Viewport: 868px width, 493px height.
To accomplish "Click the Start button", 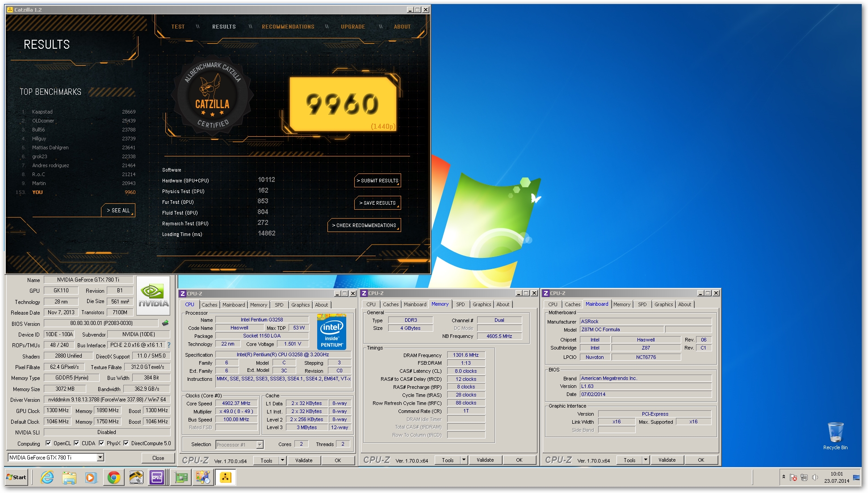I will 17,477.
